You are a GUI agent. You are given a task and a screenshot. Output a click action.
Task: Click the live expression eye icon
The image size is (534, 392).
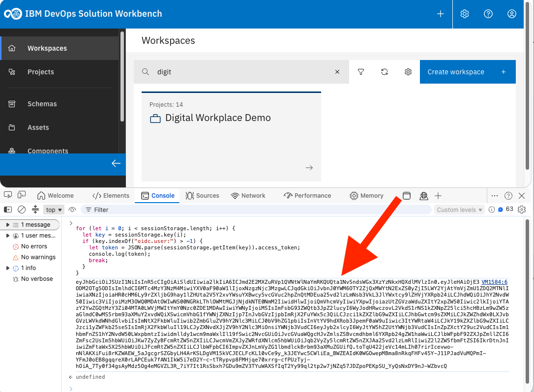pos(72,210)
